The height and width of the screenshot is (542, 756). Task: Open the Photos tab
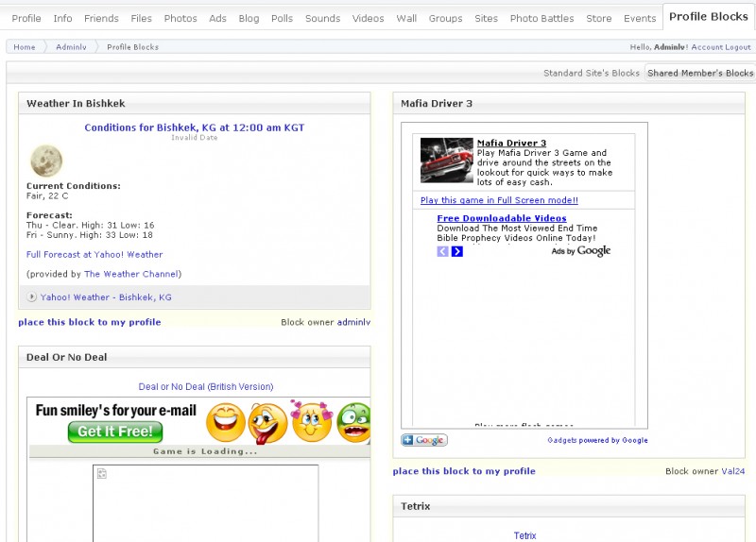click(x=180, y=18)
